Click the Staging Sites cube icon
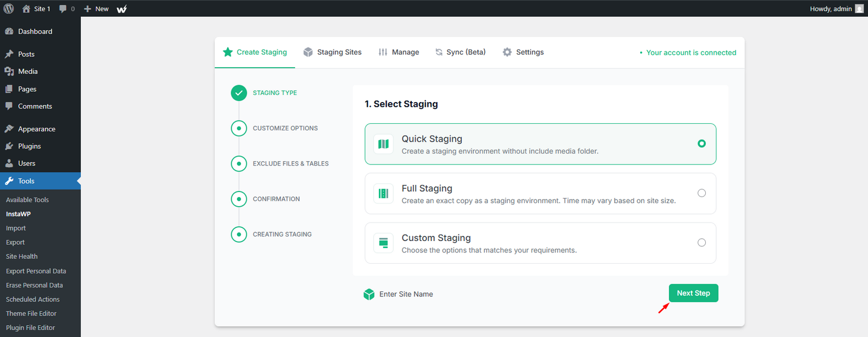Image resolution: width=868 pixels, height=337 pixels. 308,52
